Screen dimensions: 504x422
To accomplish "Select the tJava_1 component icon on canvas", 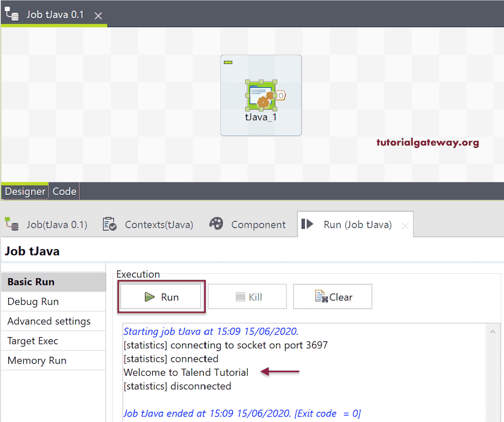I will [261, 96].
